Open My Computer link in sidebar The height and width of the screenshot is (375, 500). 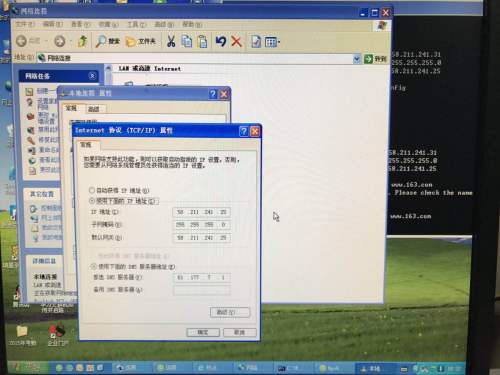coord(52,238)
